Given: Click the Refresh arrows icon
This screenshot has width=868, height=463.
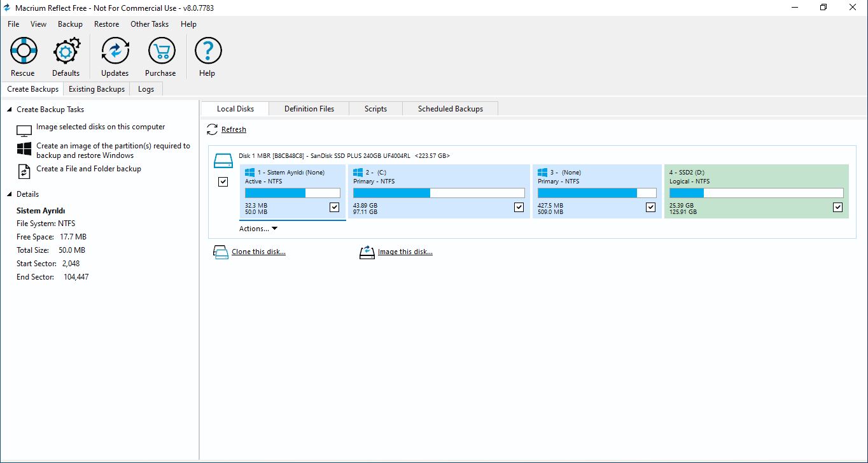Looking at the screenshot, I should click(212, 129).
